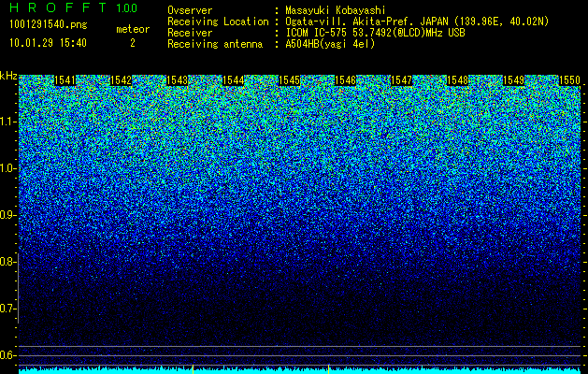Select receiver text ICOM IC-575 53.7492 MHz USB
588x374 pixels.
point(375,33)
